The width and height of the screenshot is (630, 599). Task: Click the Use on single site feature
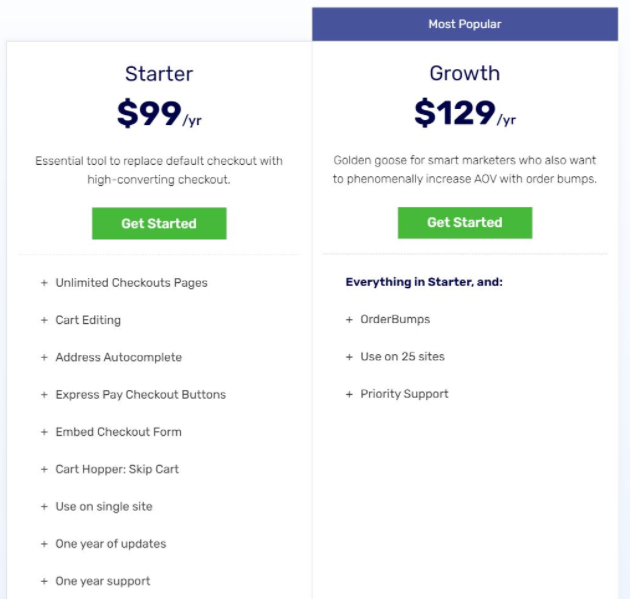[x=104, y=507]
